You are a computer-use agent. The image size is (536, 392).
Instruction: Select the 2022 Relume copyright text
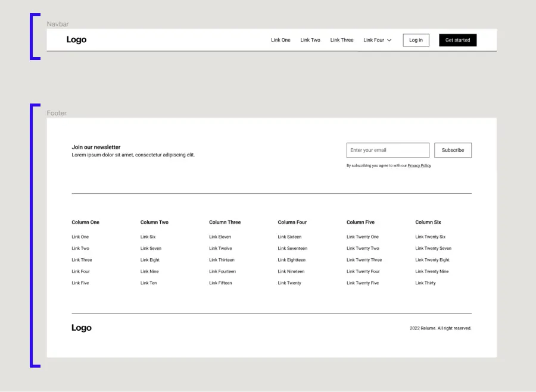click(x=441, y=328)
